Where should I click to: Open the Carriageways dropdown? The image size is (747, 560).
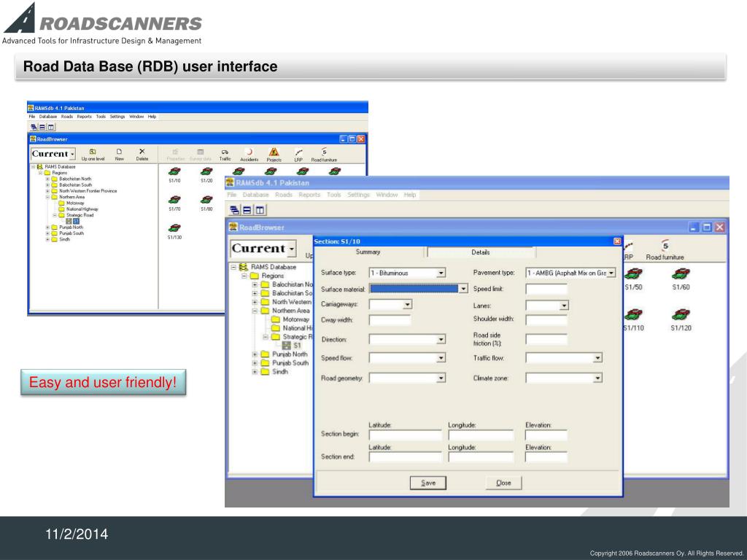pyautogui.click(x=407, y=304)
